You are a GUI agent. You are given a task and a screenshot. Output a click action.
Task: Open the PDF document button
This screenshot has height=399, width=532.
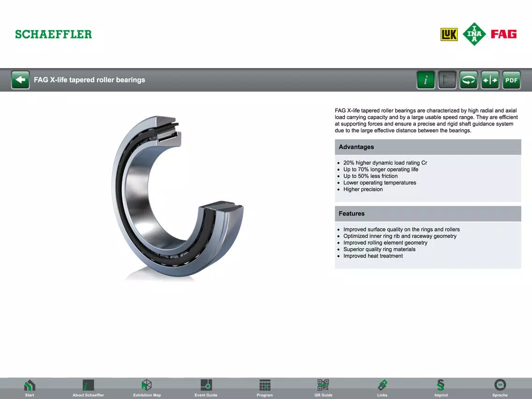[x=511, y=80]
